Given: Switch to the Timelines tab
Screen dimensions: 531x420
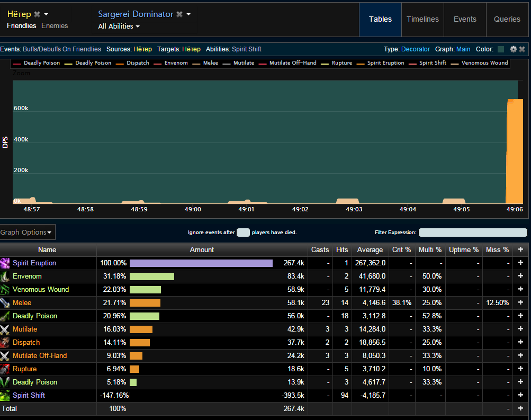Looking at the screenshot, I should coord(422,19).
